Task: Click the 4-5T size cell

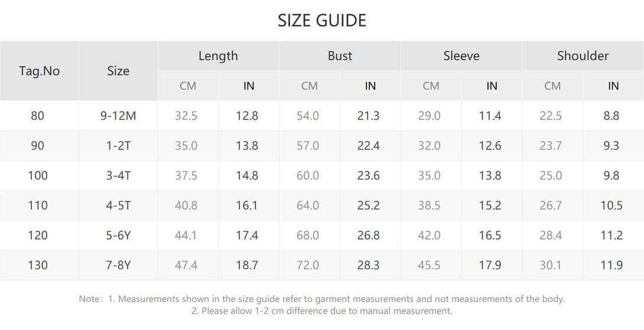Action: click(118, 205)
